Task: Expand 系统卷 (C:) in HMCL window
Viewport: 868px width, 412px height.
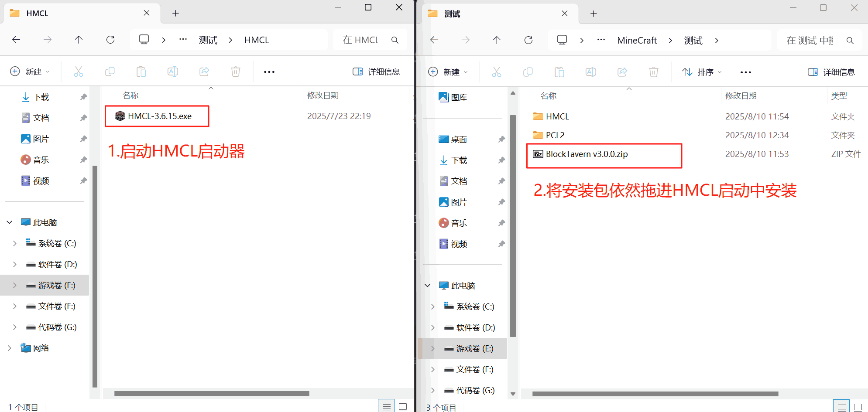Action: click(x=15, y=243)
